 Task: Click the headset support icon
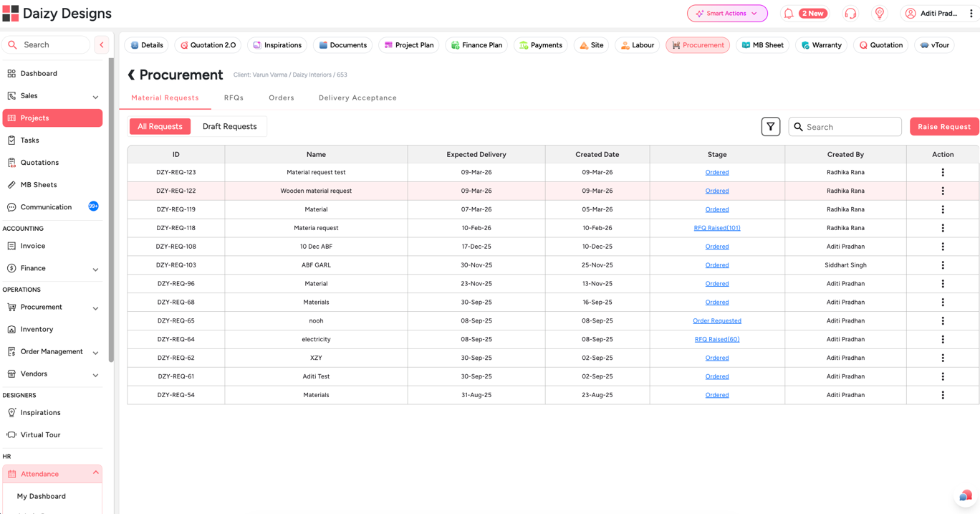coord(850,13)
